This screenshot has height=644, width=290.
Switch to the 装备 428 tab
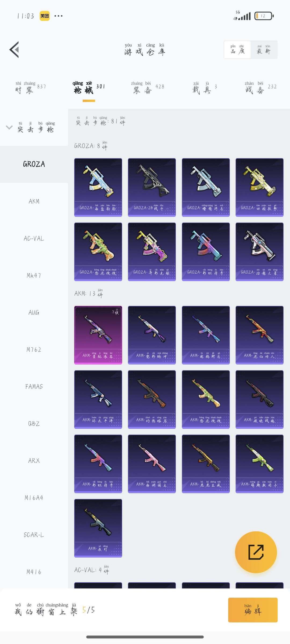[x=147, y=88]
